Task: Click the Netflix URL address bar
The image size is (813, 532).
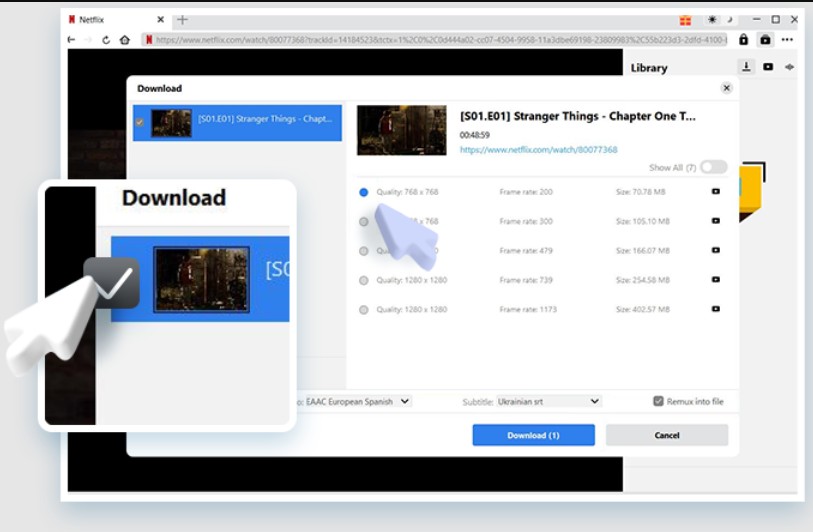Action: click(x=436, y=40)
